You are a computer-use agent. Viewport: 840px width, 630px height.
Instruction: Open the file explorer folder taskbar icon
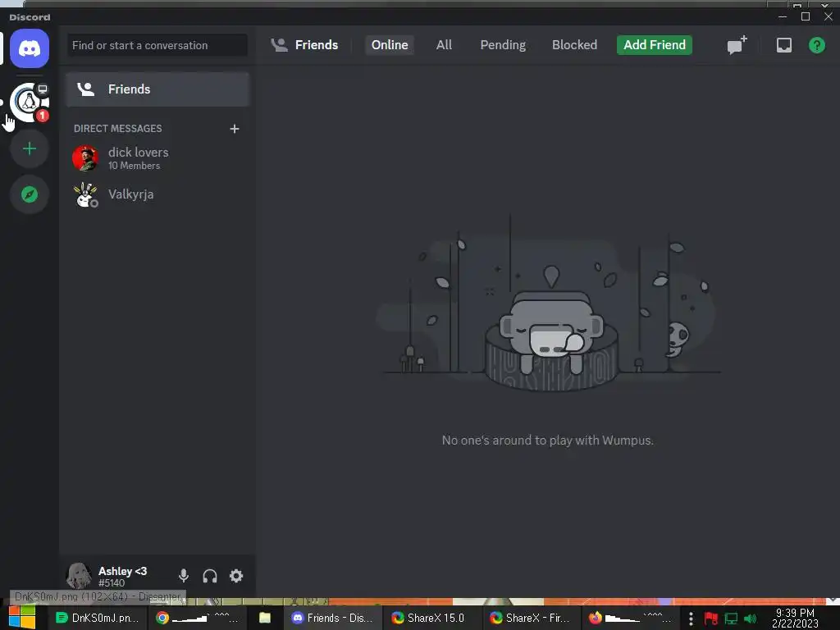coord(265,619)
